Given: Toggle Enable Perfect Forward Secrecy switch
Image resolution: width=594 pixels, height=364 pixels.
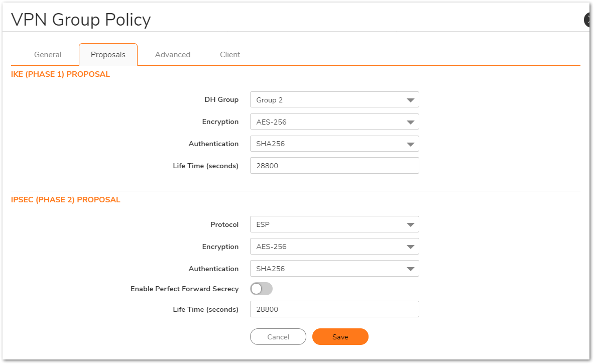Looking at the screenshot, I should point(261,289).
